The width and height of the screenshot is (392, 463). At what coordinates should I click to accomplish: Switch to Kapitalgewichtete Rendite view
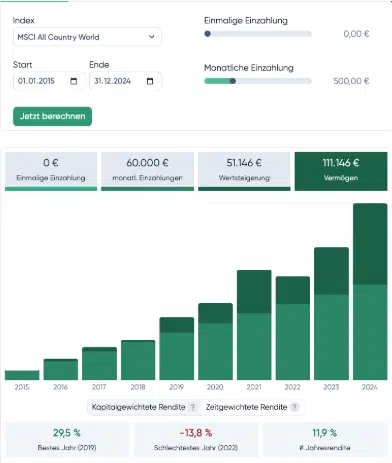pos(144,407)
